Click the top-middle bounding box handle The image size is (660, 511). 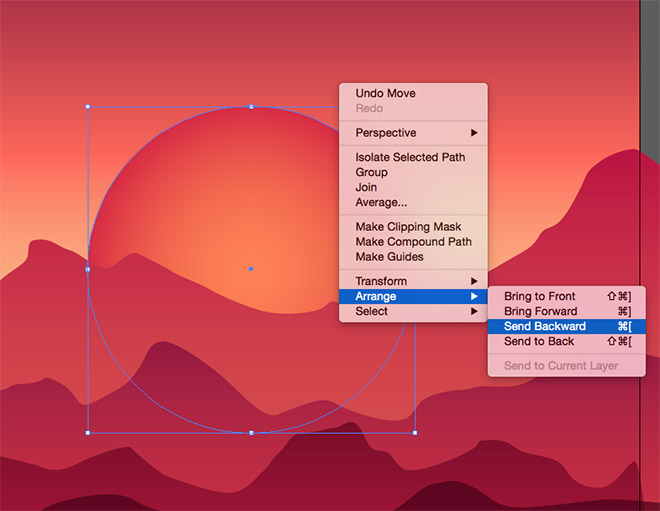251,107
